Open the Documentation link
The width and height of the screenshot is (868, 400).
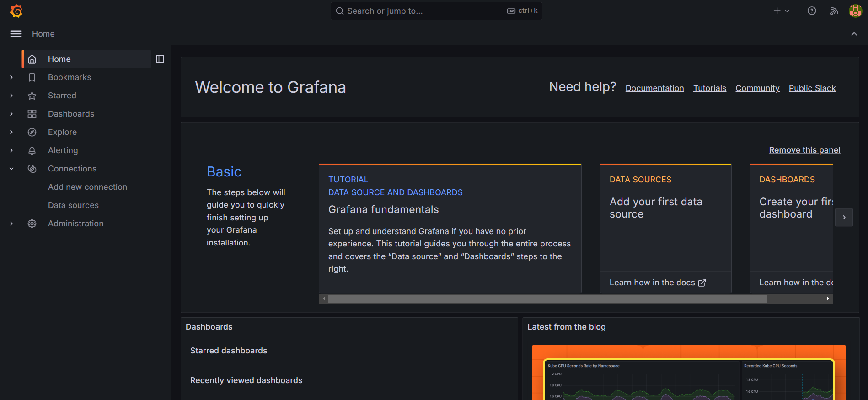pos(654,88)
